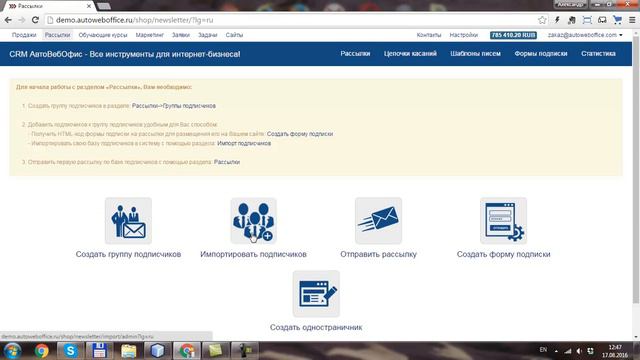
Task: Open the Chrome hamburger menu
Action: [x=632, y=20]
